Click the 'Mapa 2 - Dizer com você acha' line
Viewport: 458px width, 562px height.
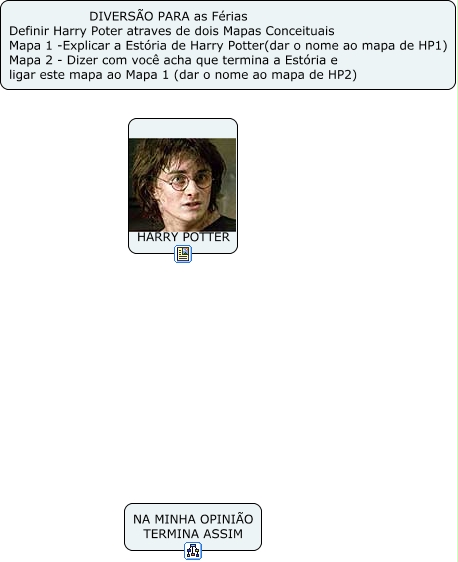click(173, 60)
